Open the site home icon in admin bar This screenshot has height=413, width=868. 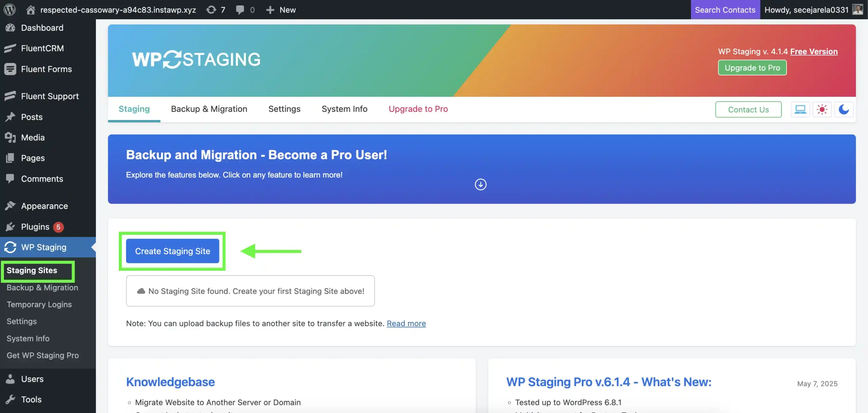click(31, 9)
